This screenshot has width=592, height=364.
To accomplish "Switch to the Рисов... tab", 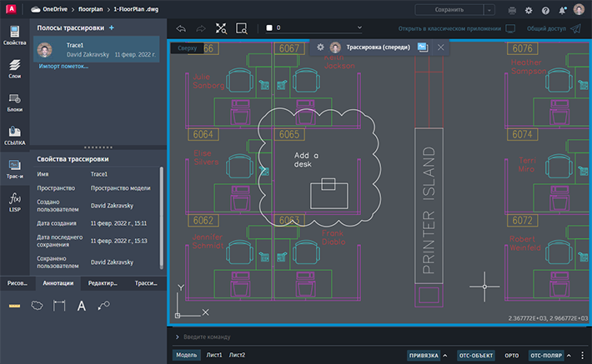I will (18, 283).
